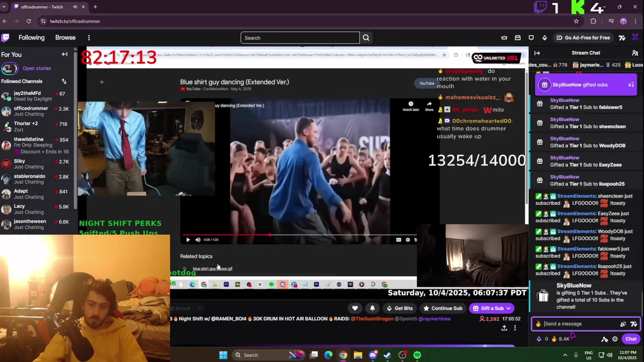Click into the Twitch search field
Viewport: 644px width, 362px height.
[x=300, y=38]
